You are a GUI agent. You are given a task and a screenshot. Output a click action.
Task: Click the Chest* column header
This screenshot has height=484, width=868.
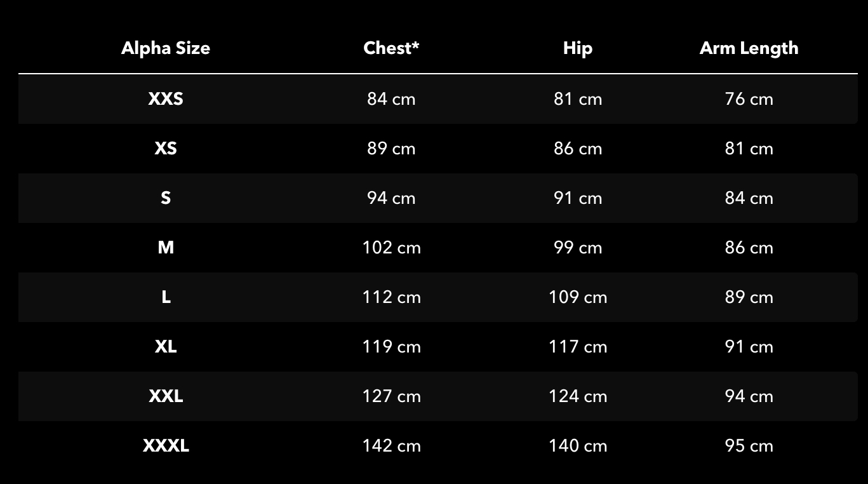[391, 48]
